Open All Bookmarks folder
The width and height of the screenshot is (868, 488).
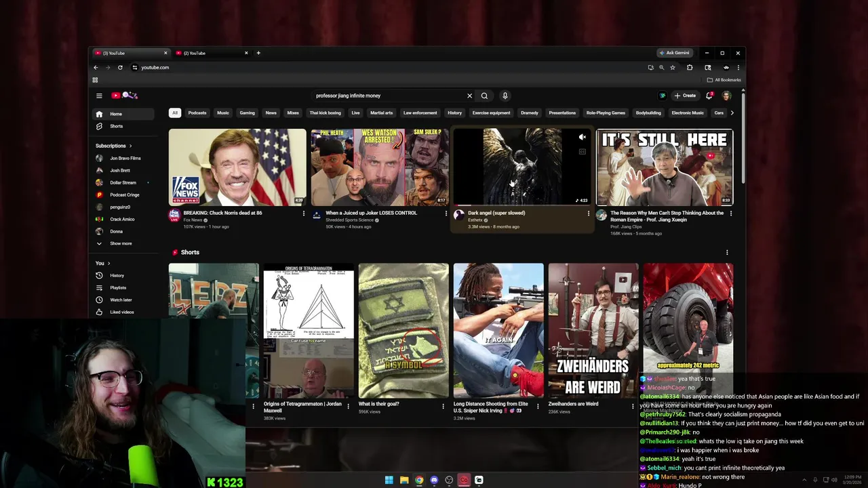724,80
